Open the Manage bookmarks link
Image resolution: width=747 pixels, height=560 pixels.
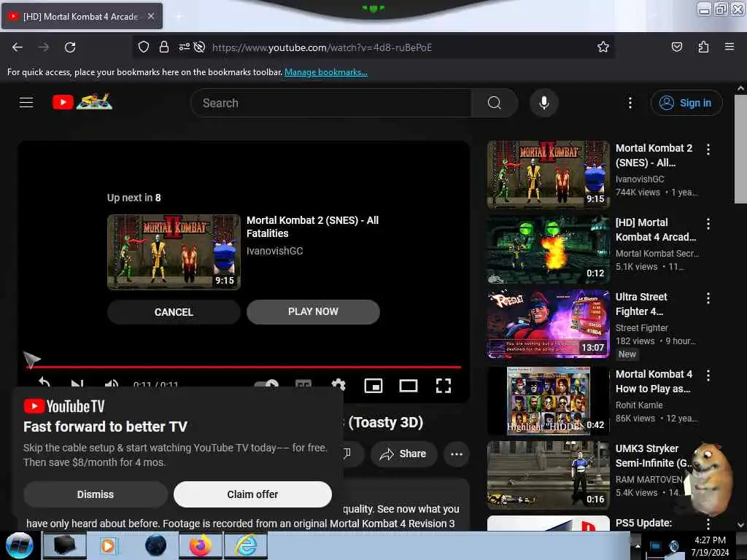click(x=326, y=72)
